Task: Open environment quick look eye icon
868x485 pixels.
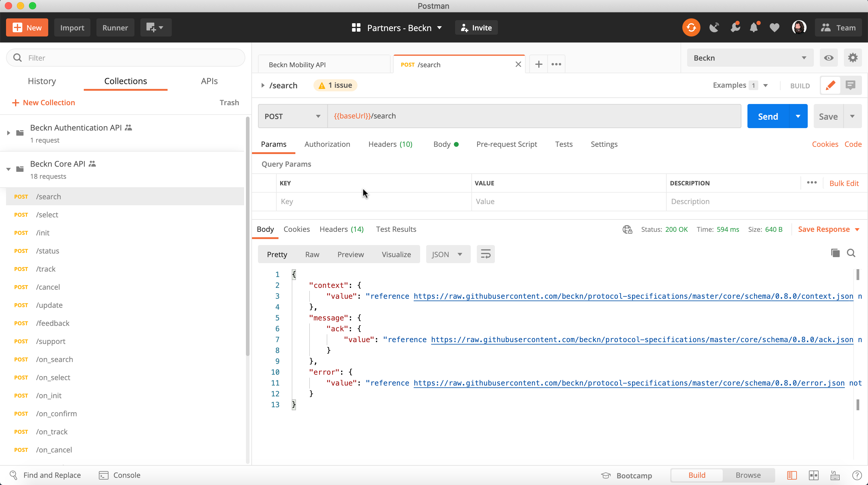Action: click(x=829, y=58)
